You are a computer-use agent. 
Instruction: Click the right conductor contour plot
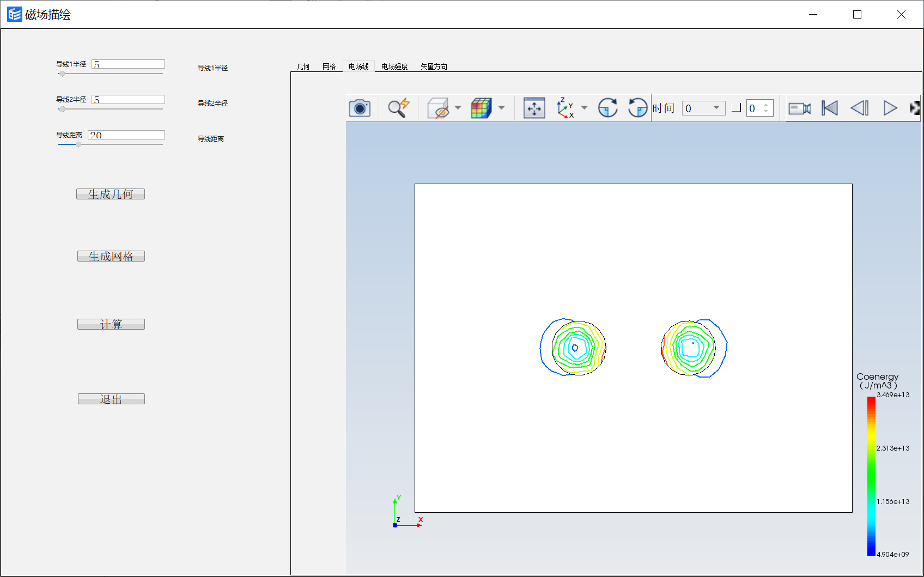[x=694, y=348]
